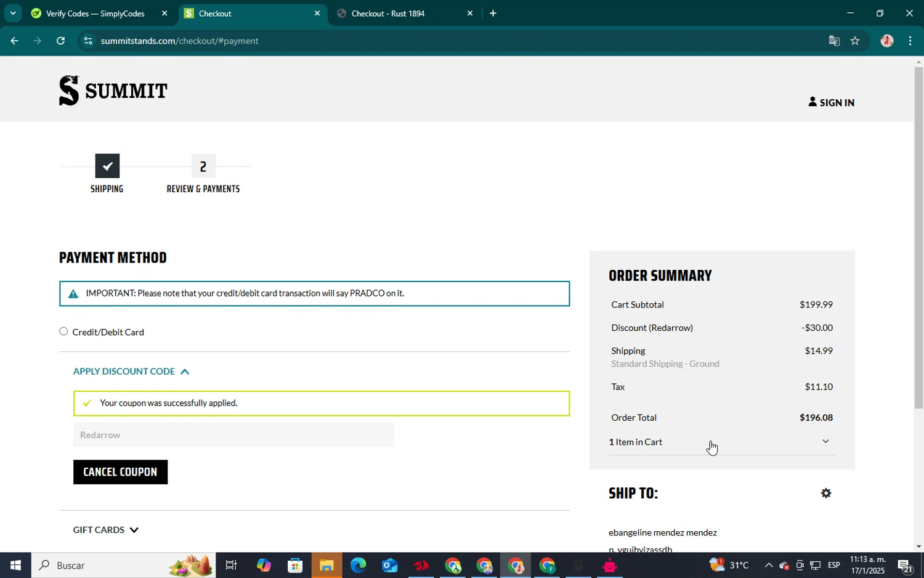Image resolution: width=924 pixels, height=578 pixels.
Task: Expand the 1 Item in Cart dropdown
Action: point(722,442)
